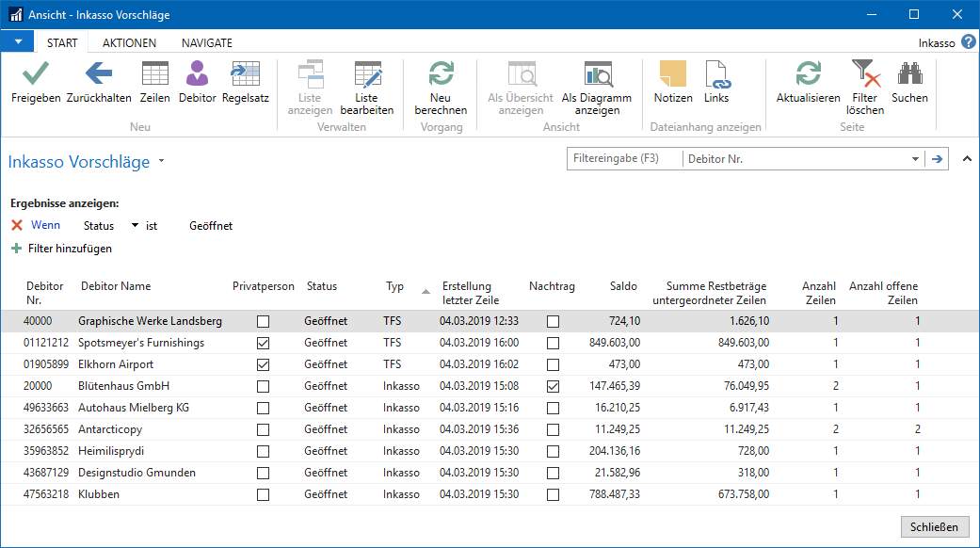Click the Geöffnet filter value

(211, 226)
